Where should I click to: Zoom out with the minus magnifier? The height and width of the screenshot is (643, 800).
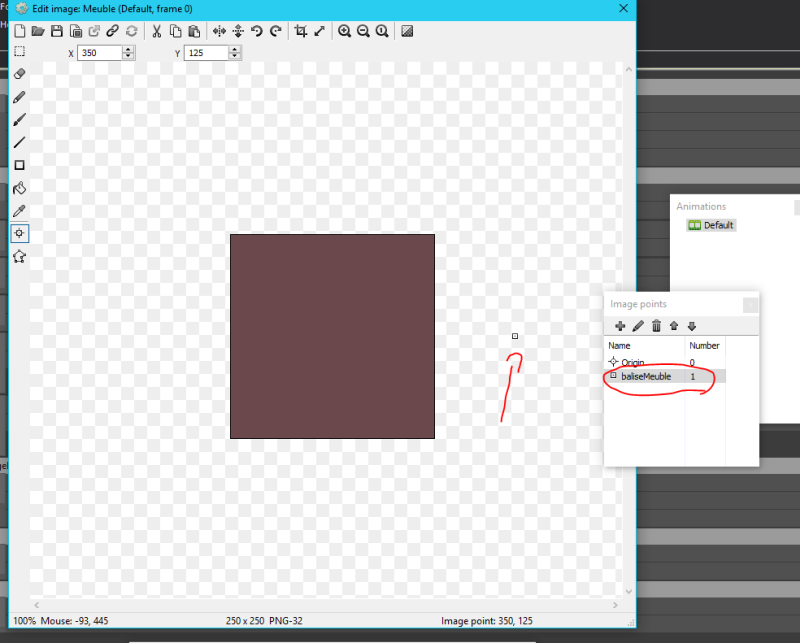(363, 31)
